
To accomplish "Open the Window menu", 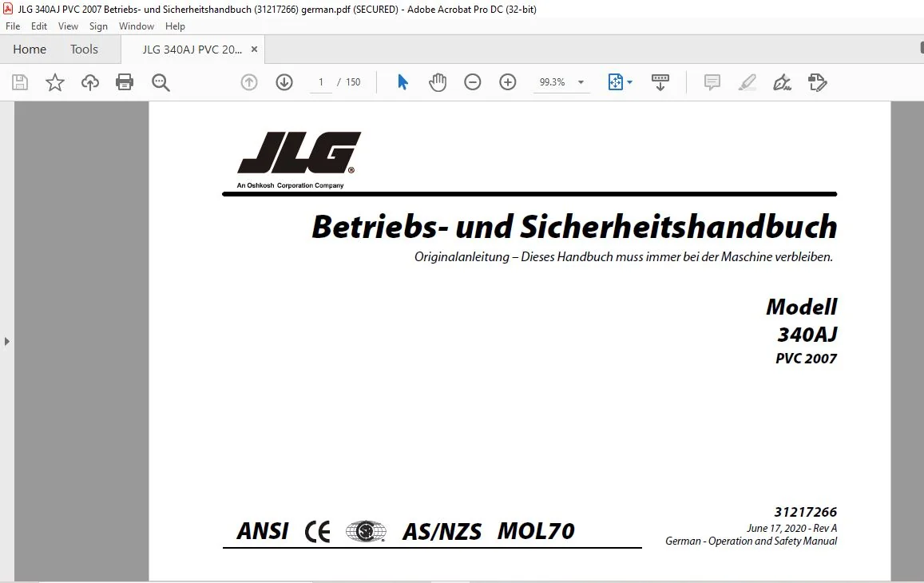I will pos(136,26).
